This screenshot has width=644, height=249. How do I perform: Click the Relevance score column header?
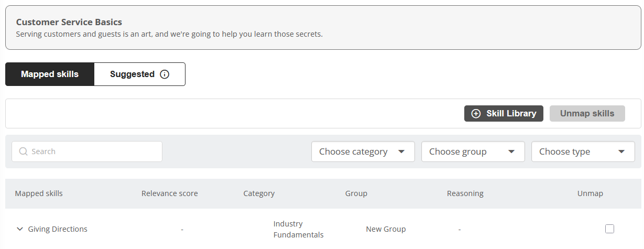coord(170,193)
